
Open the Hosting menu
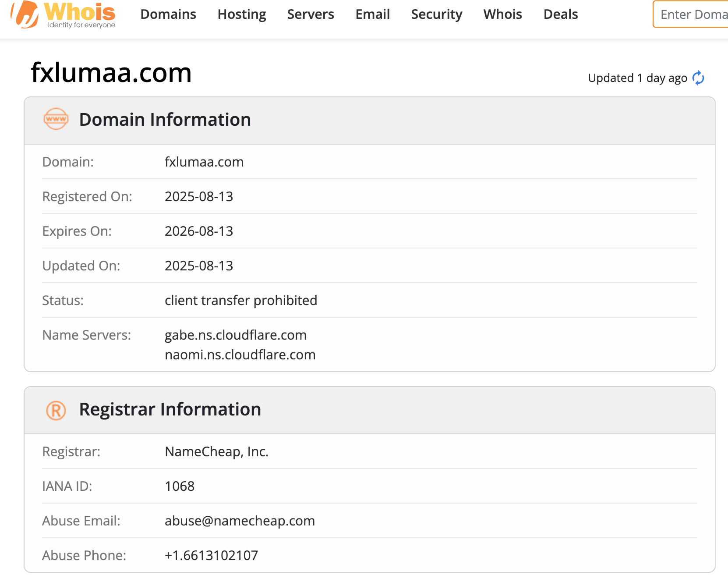(242, 14)
